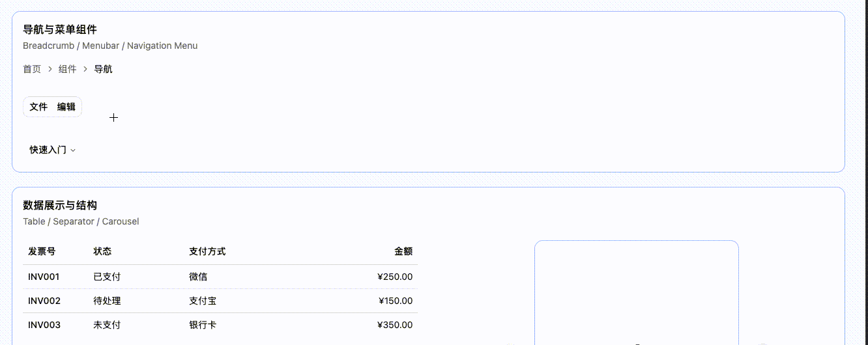868x345 pixels.
Task: Select the INV002 invoice cell
Action: (44, 301)
